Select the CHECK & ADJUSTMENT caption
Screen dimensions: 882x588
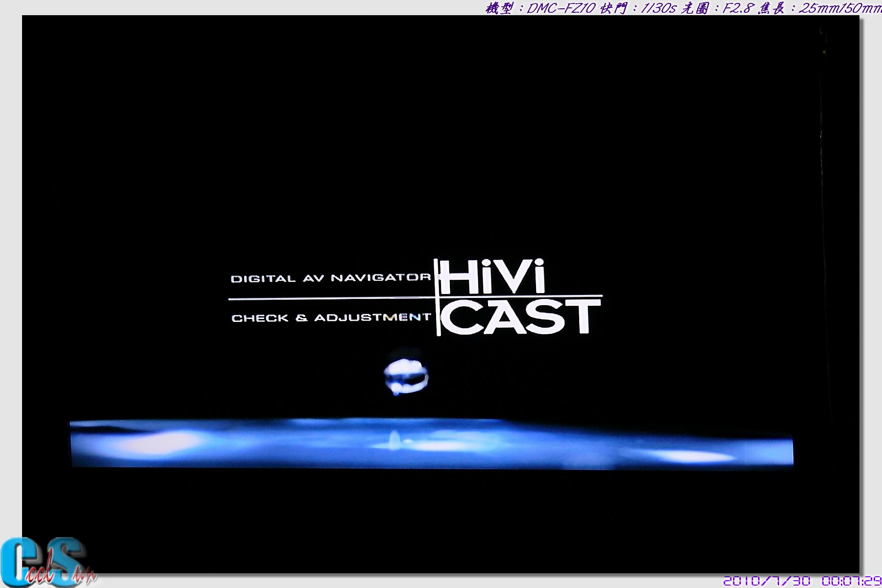pyautogui.click(x=331, y=318)
